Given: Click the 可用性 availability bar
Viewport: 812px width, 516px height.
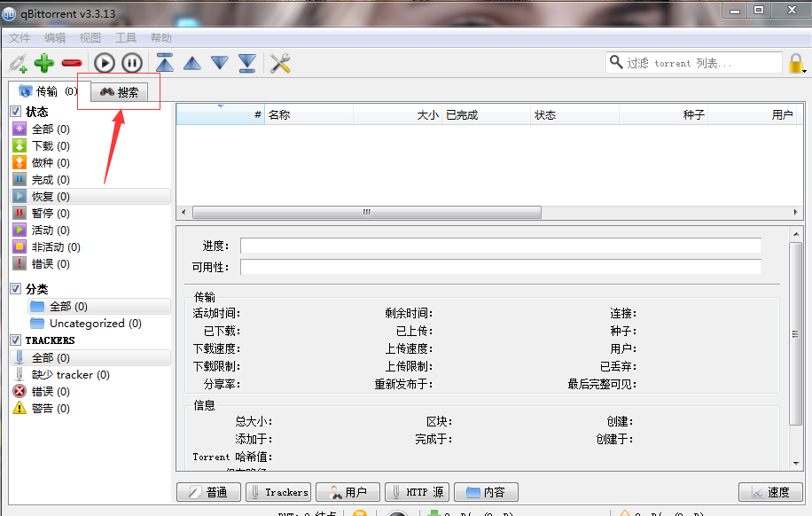Looking at the screenshot, I should click(x=500, y=267).
